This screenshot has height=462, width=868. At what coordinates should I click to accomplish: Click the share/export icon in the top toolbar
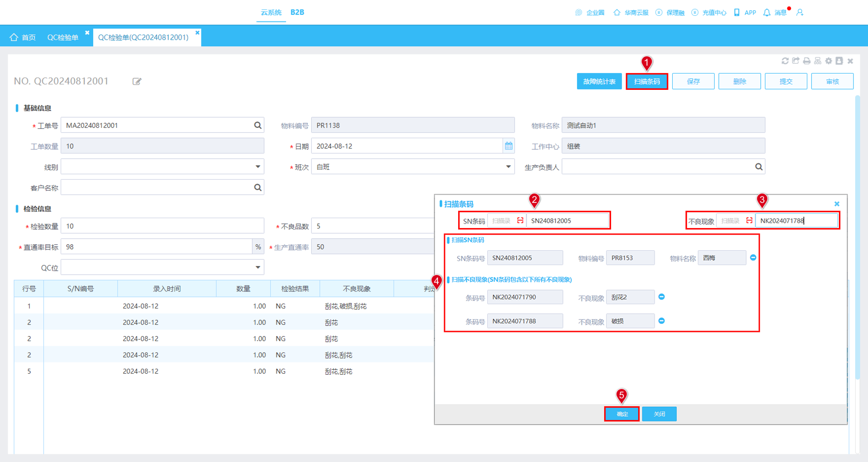tap(796, 61)
